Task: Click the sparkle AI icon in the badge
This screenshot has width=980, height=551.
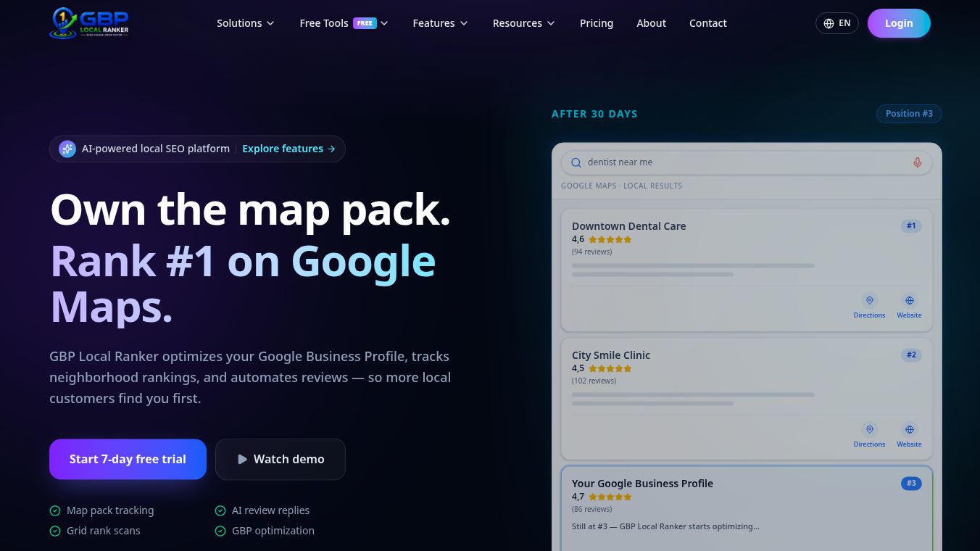Action: 67,149
